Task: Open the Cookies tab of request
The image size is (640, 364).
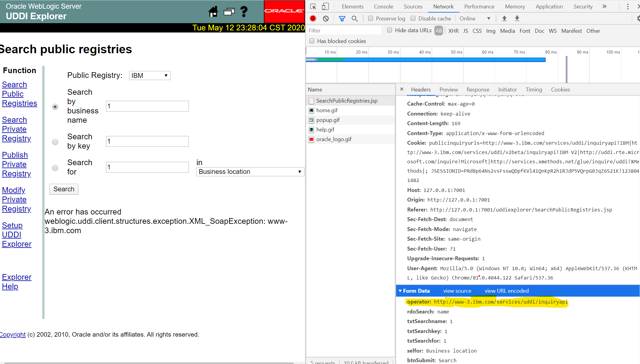Action: [x=560, y=90]
